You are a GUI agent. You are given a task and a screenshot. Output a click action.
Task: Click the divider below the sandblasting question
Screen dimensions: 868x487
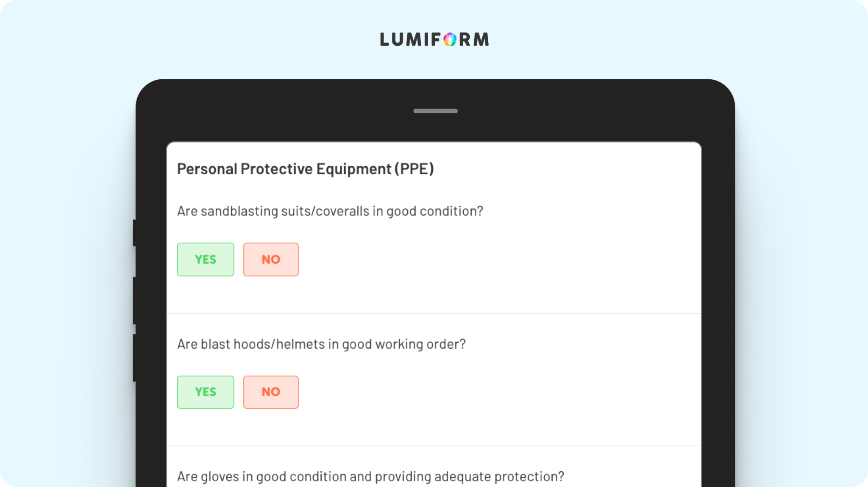[x=434, y=313]
